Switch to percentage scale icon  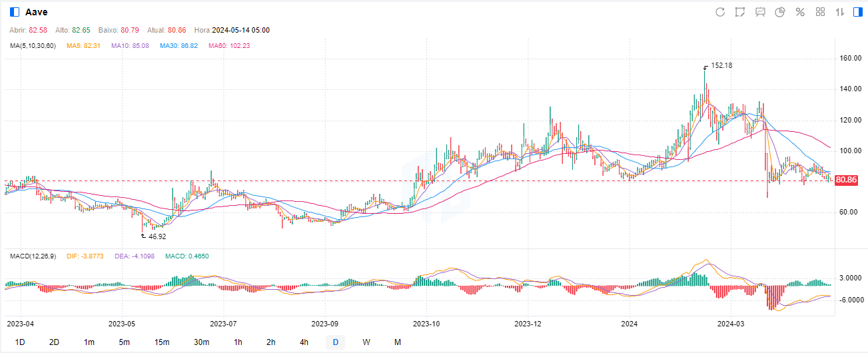(800, 12)
